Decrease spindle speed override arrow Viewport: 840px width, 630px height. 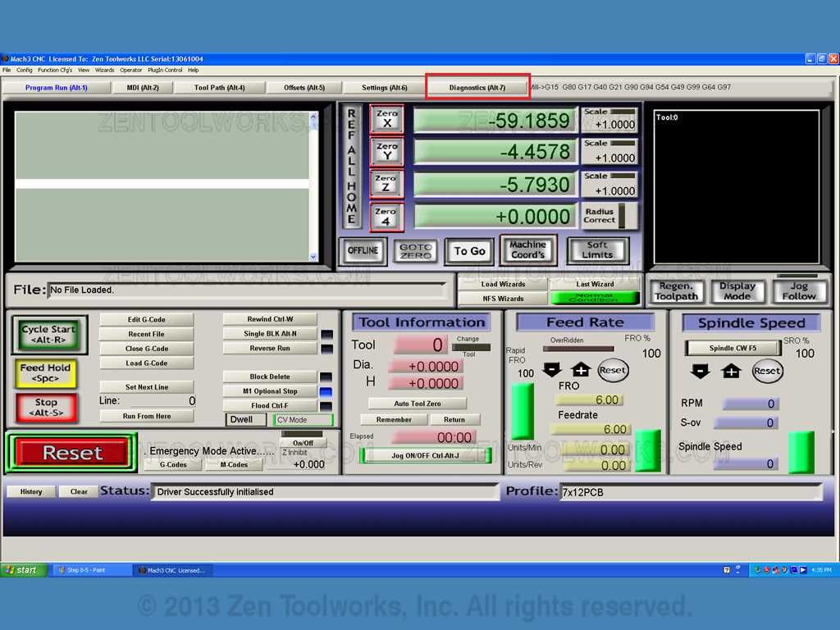coord(701,371)
